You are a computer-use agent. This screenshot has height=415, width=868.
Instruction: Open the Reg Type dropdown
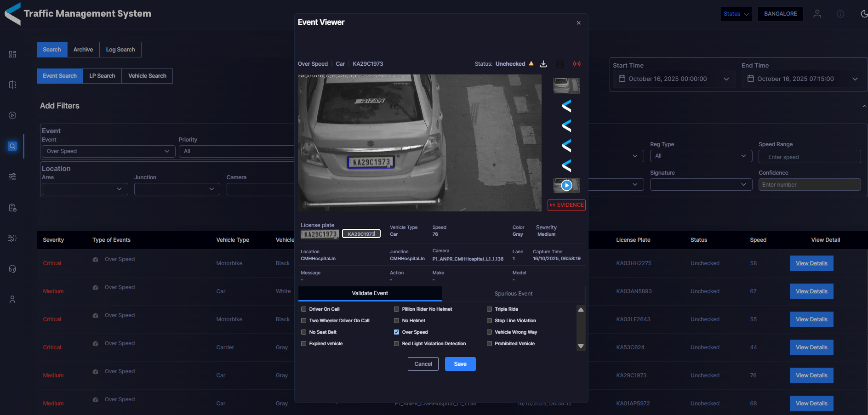point(701,156)
